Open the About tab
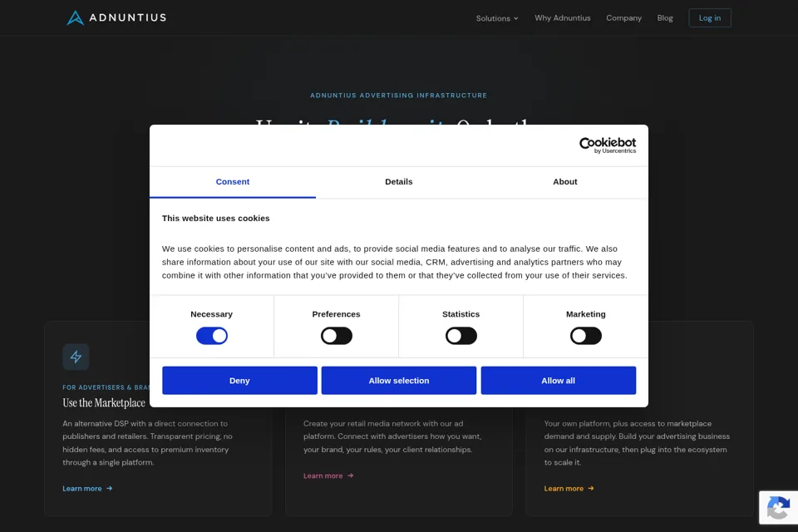The height and width of the screenshot is (532, 798). tap(565, 182)
